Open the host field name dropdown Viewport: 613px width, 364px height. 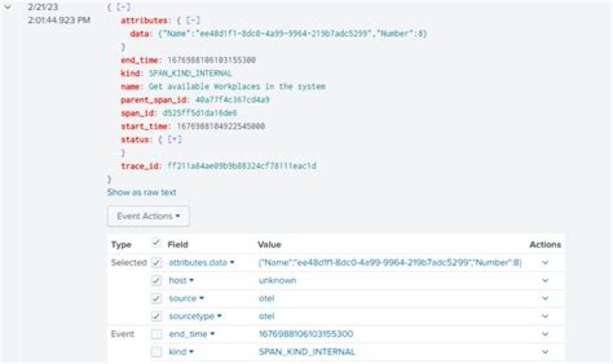tap(181, 281)
